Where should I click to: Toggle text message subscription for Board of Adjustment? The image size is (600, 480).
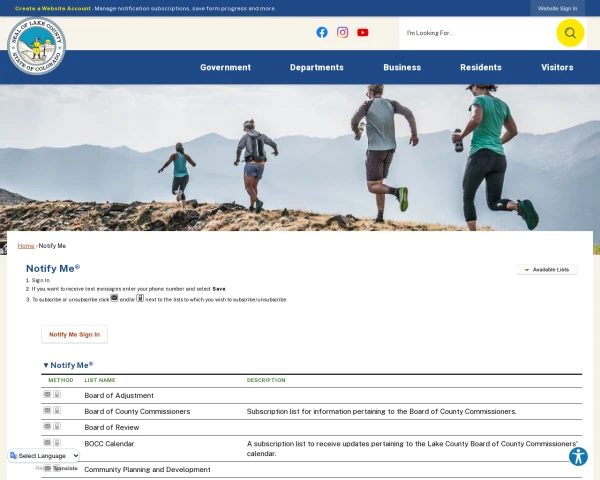click(x=57, y=395)
